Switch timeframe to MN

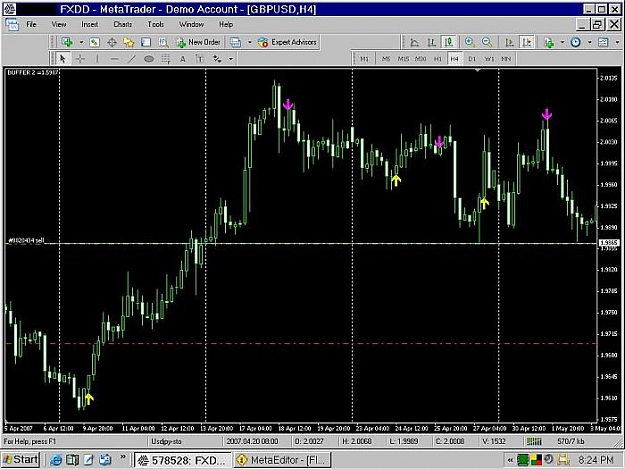(506, 59)
